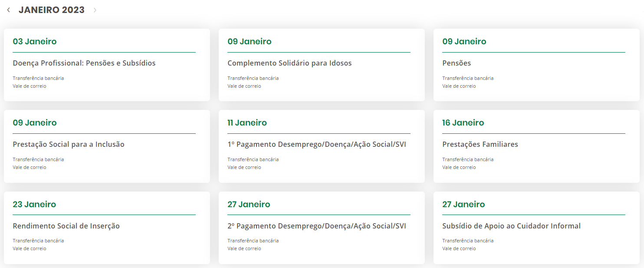Click Transferência bancária under Pensões
Image resolution: width=644 pixels, height=268 pixels.
point(468,78)
